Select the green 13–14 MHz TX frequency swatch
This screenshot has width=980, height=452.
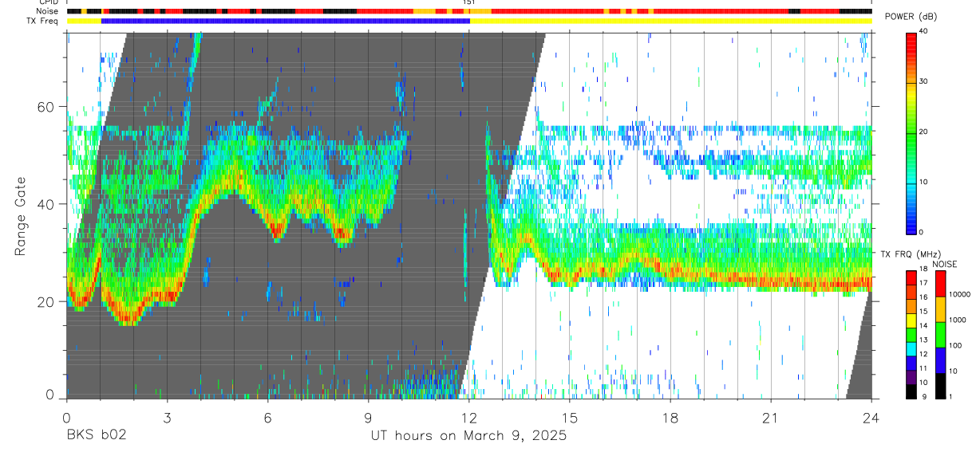coord(911,335)
